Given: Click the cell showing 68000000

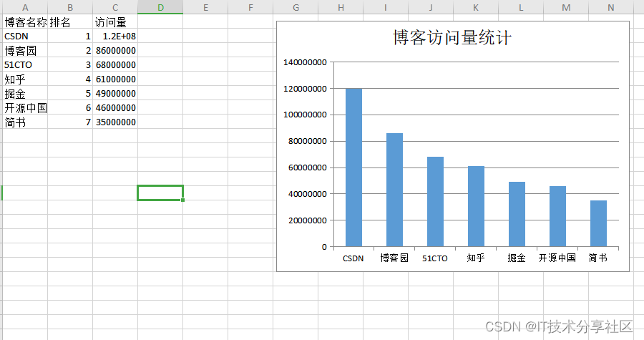Looking at the screenshot, I should (x=115, y=65).
